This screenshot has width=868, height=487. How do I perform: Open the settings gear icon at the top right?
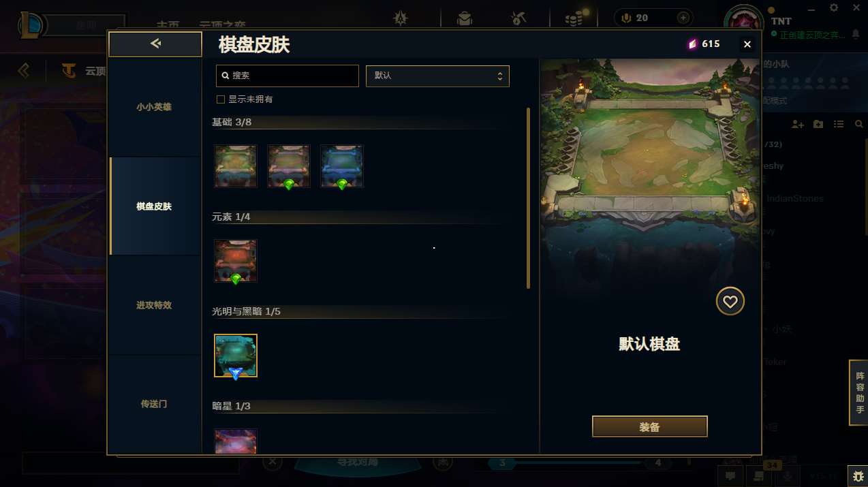(834, 7)
